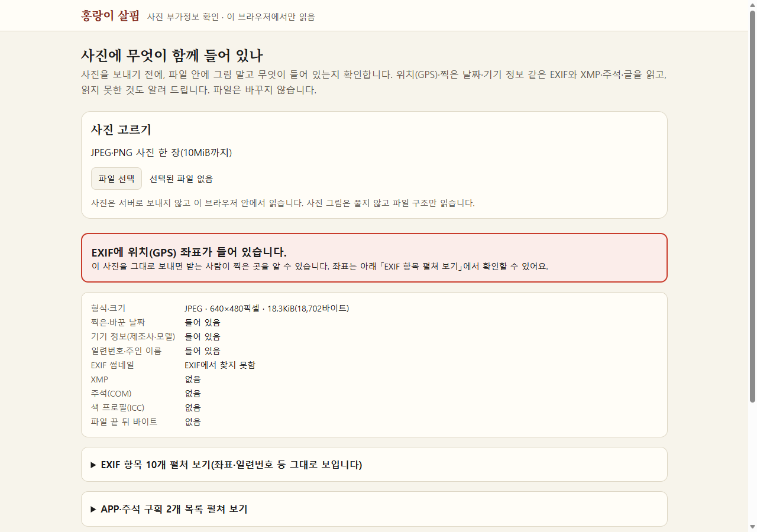Click the scrollbar up arrow
The width and height of the screenshot is (757, 532).
click(x=752, y=5)
